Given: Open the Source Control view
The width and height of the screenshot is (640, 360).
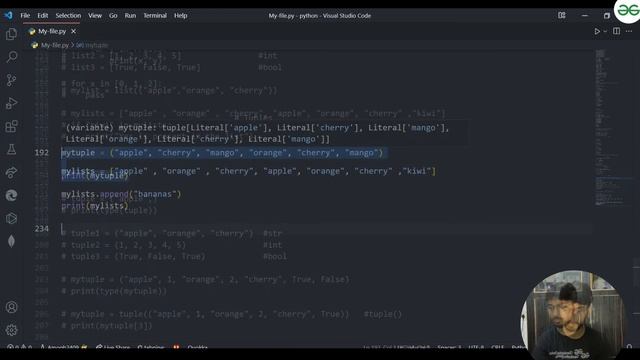Looking at the screenshot, I should [x=11, y=80].
